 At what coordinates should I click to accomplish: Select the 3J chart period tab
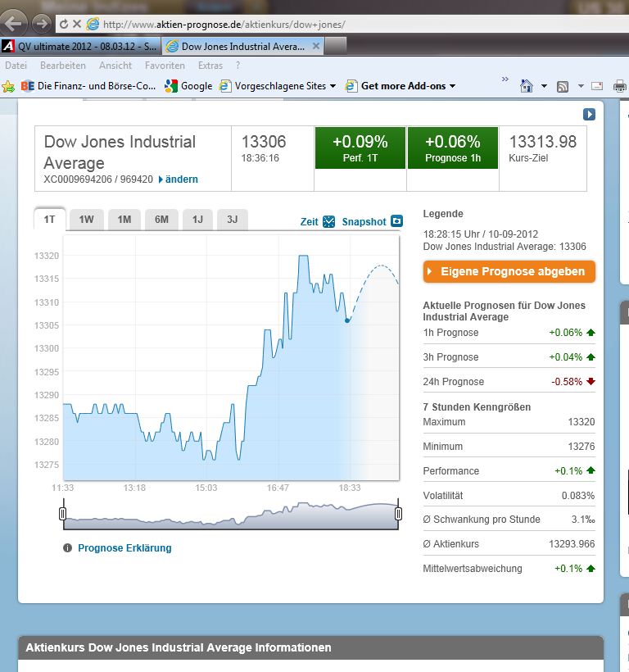tap(232, 220)
